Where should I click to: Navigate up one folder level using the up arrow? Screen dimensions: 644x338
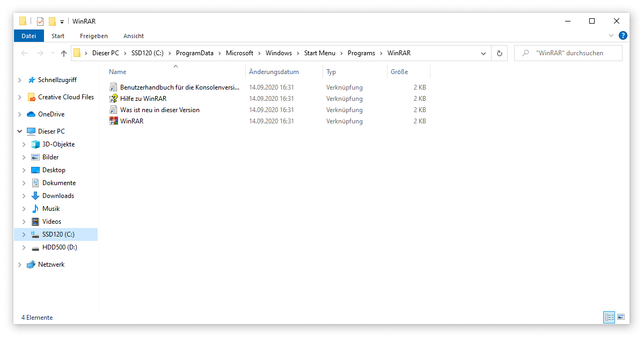pos(63,53)
